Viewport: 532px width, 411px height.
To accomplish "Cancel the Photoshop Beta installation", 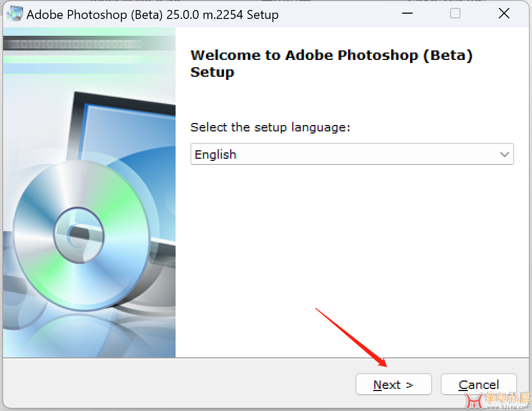I will (x=478, y=385).
